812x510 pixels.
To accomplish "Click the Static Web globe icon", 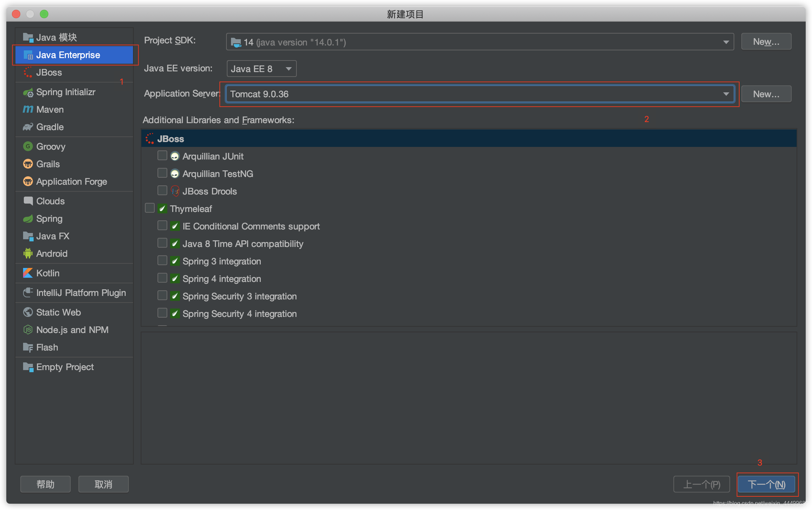I will coord(28,312).
